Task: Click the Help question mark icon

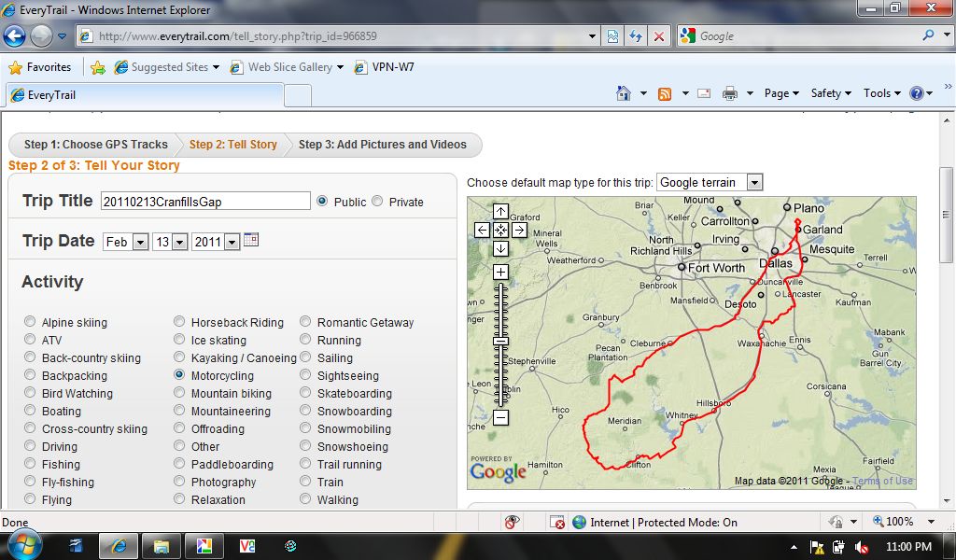Action: pos(917,93)
